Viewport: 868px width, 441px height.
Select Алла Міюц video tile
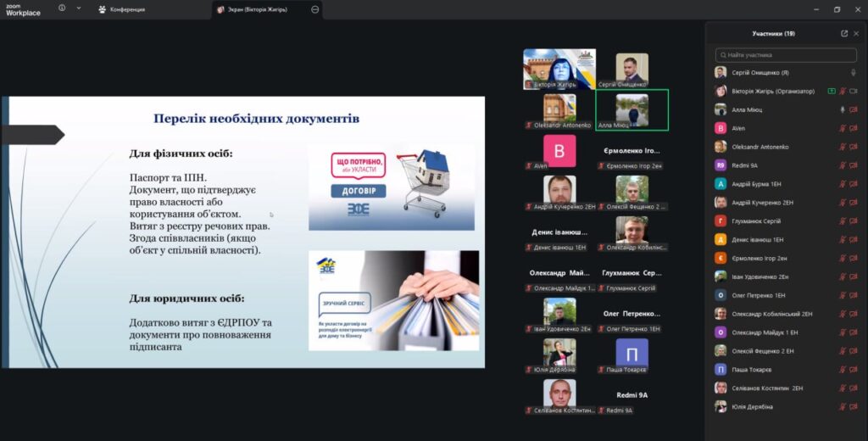point(632,109)
